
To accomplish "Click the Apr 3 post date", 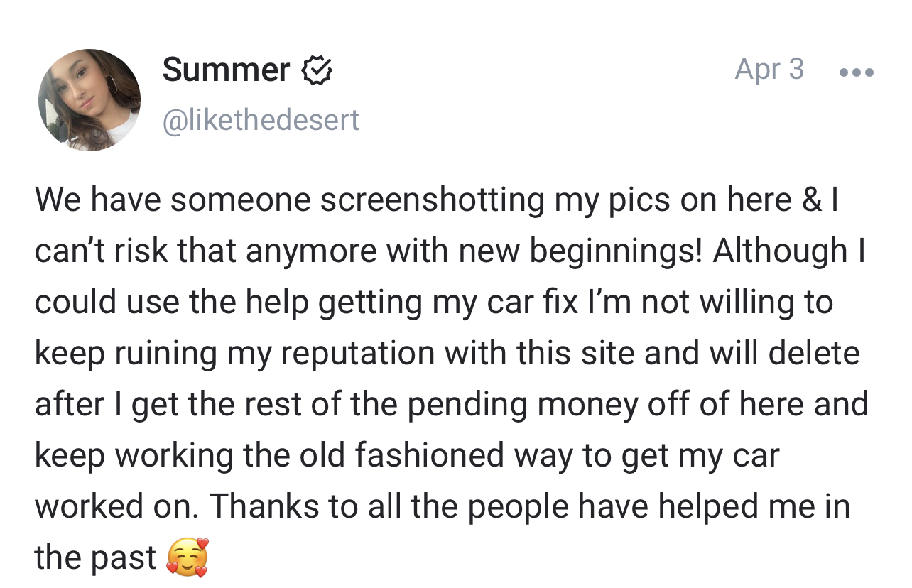I will pyautogui.click(x=769, y=69).
